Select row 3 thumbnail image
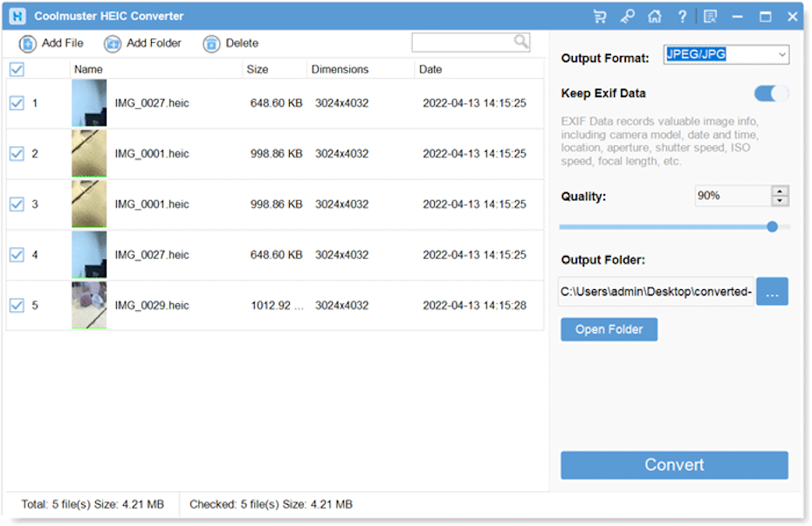 [x=89, y=204]
